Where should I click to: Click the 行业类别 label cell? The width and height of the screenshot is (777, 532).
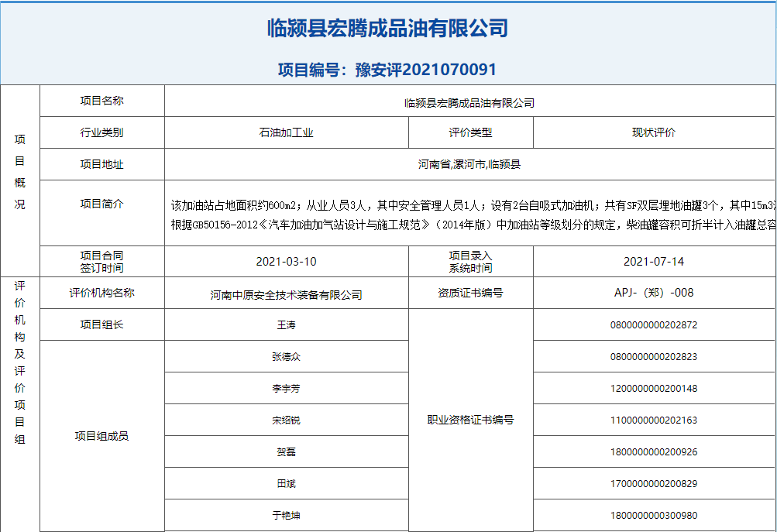pyautogui.click(x=101, y=132)
